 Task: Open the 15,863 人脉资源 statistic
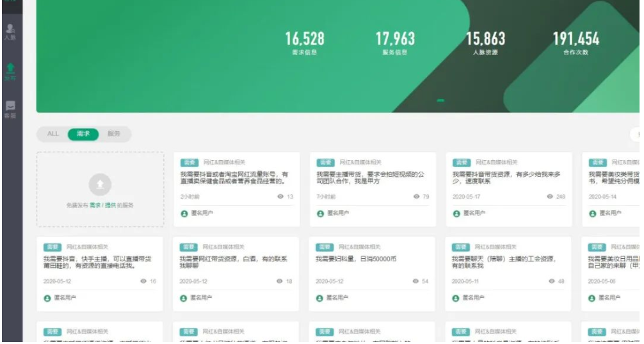[x=485, y=43]
